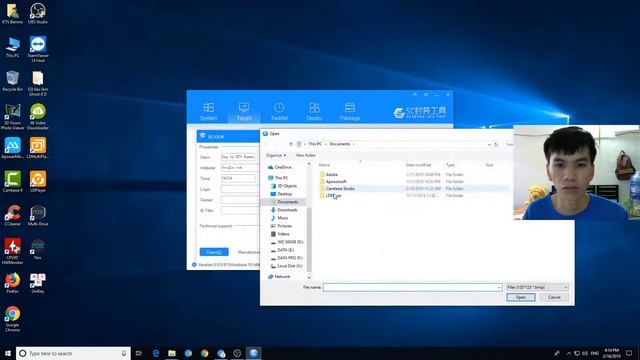
Task: Click the Logo input field in SC-OEM
Action: click(240, 189)
